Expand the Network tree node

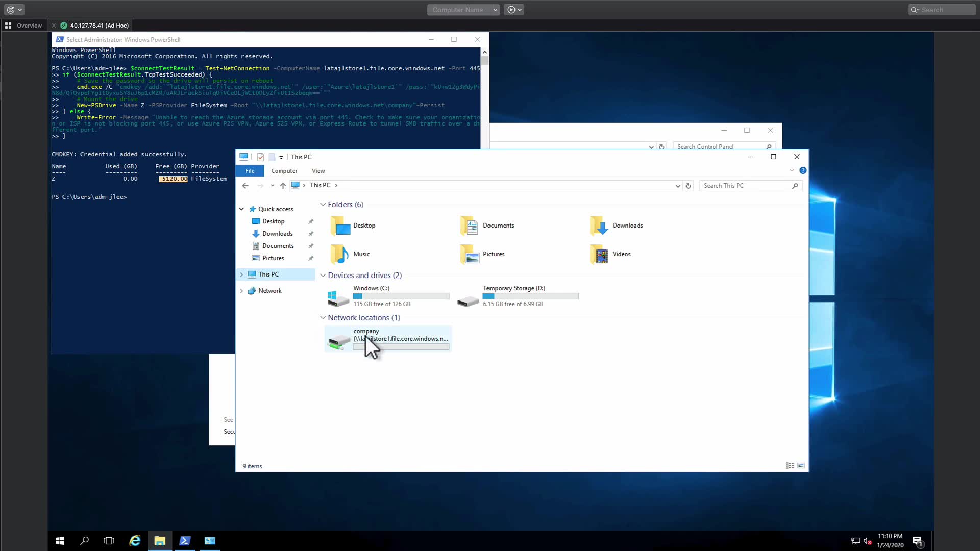point(241,291)
